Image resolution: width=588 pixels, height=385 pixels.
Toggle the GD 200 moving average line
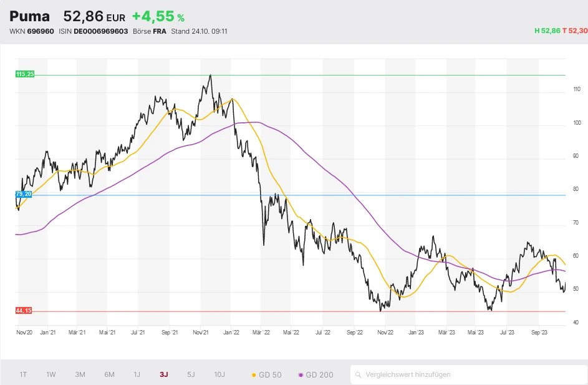tap(316, 375)
